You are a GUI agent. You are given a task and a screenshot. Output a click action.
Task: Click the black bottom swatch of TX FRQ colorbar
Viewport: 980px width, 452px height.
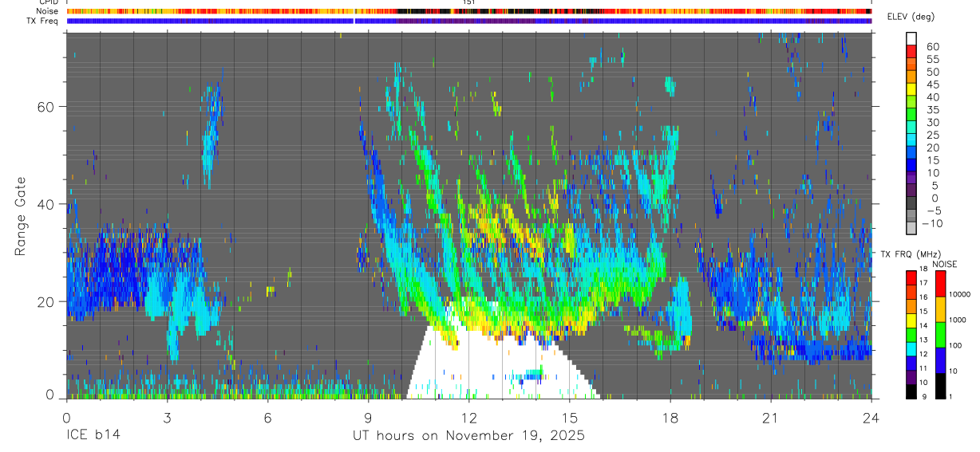(x=911, y=391)
